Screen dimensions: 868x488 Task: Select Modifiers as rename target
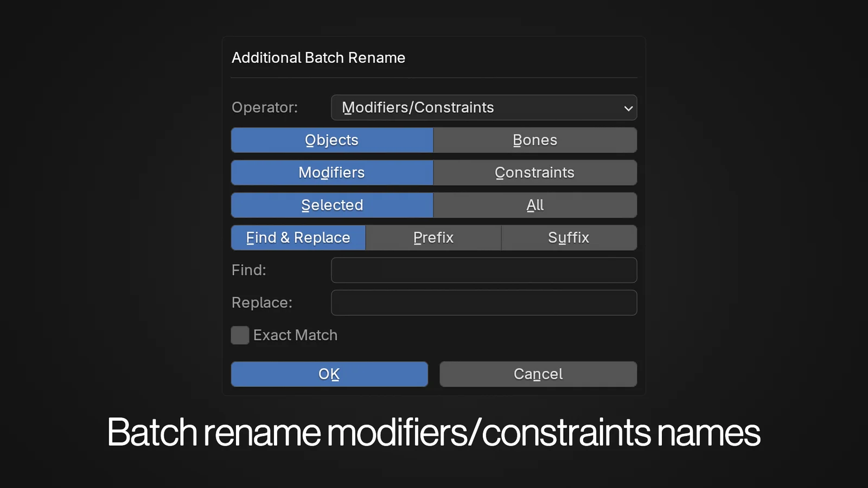point(331,172)
